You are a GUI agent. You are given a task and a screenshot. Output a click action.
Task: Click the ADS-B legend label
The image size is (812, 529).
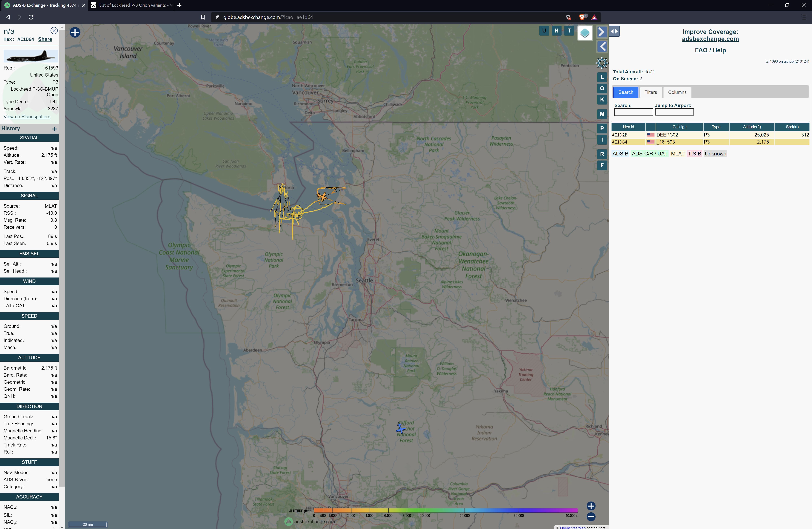point(620,154)
